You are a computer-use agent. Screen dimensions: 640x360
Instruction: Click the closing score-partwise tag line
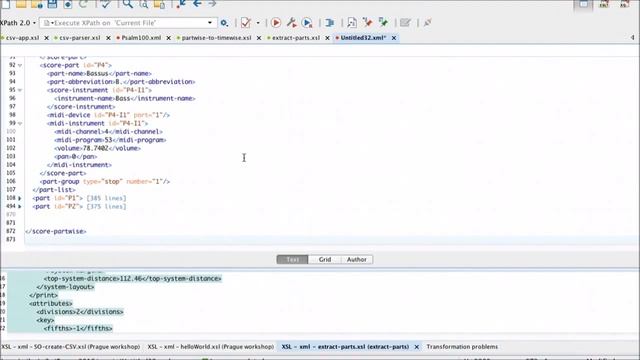[56, 231]
